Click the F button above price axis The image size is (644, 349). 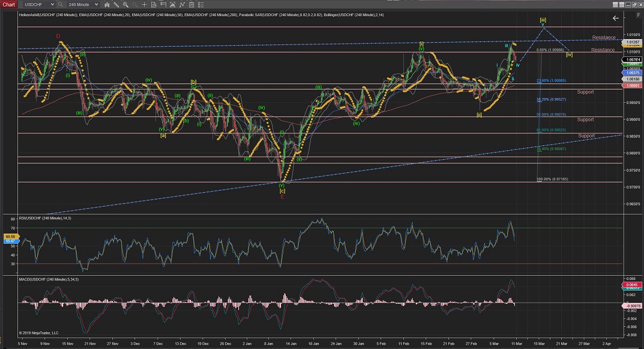tap(638, 15)
